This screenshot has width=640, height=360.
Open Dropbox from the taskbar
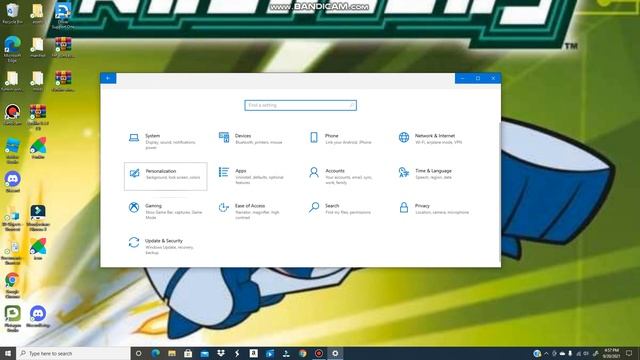click(221, 353)
